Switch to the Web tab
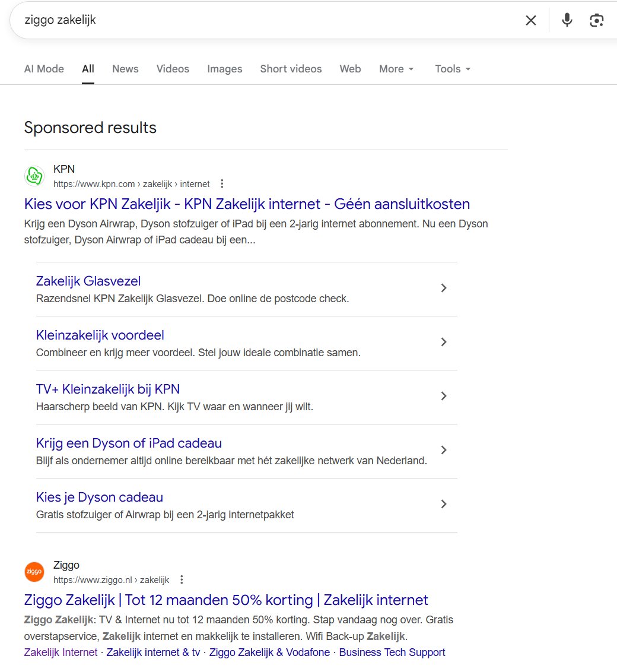 pyautogui.click(x=350, y=69)
